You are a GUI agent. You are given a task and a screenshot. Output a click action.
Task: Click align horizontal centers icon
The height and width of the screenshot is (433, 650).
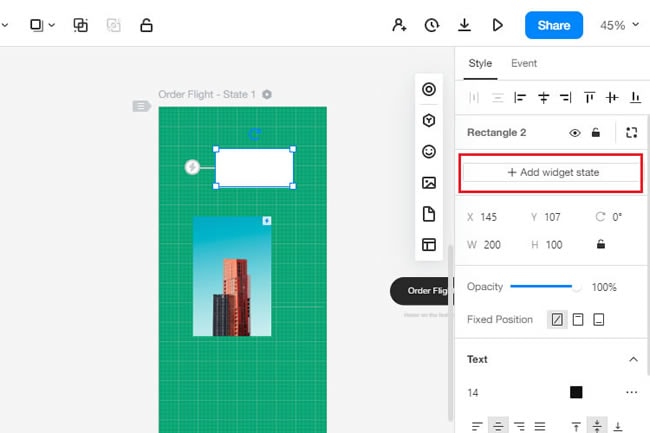coord(543,98)
